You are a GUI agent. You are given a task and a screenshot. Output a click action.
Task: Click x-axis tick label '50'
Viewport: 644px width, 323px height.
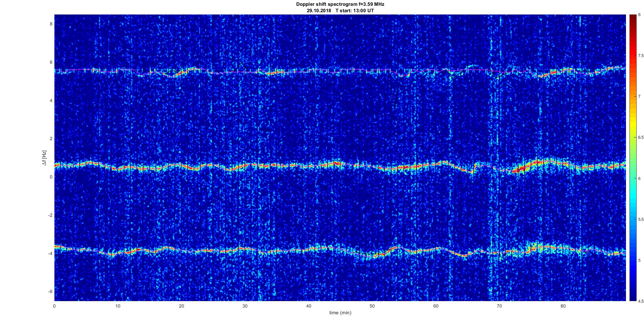point(372,306)
